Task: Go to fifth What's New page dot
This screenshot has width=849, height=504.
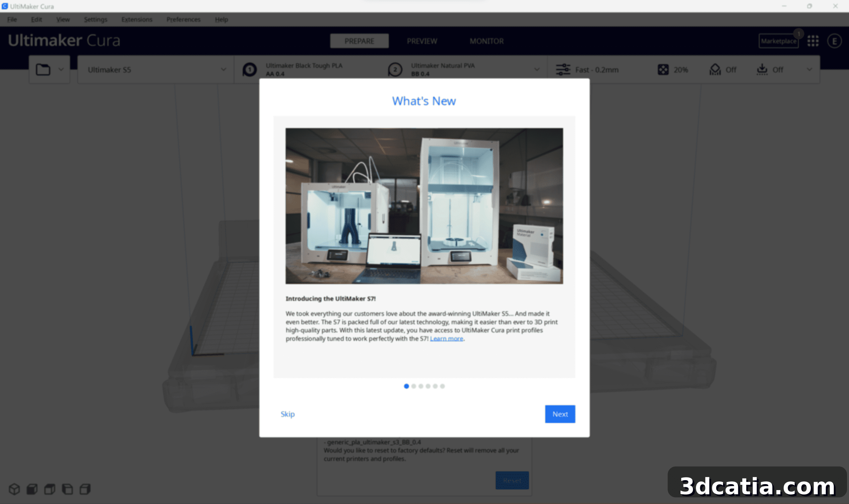Action: click(x=435, y=386)
